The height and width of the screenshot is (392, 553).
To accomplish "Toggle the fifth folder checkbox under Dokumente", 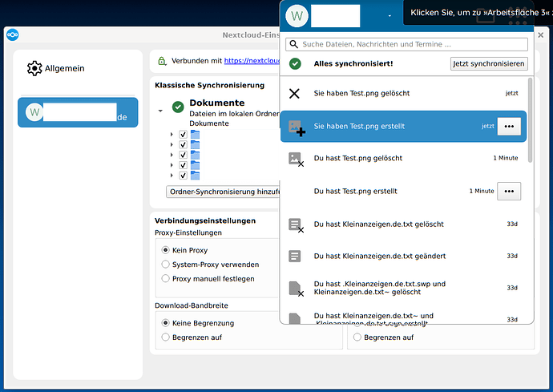I will tap(183, 176).
